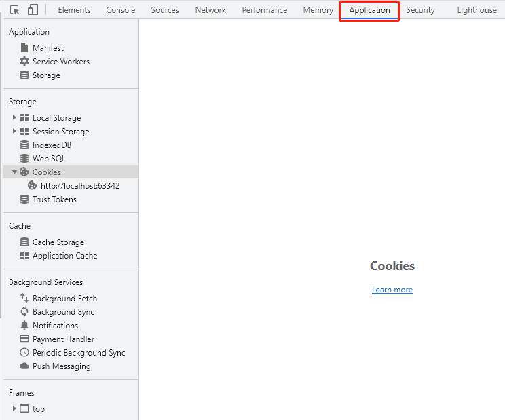Image resolution: width=505 pixels, height=420 pixels.
Task: Expand the Local Storage tree node
Action: (14, 117)
